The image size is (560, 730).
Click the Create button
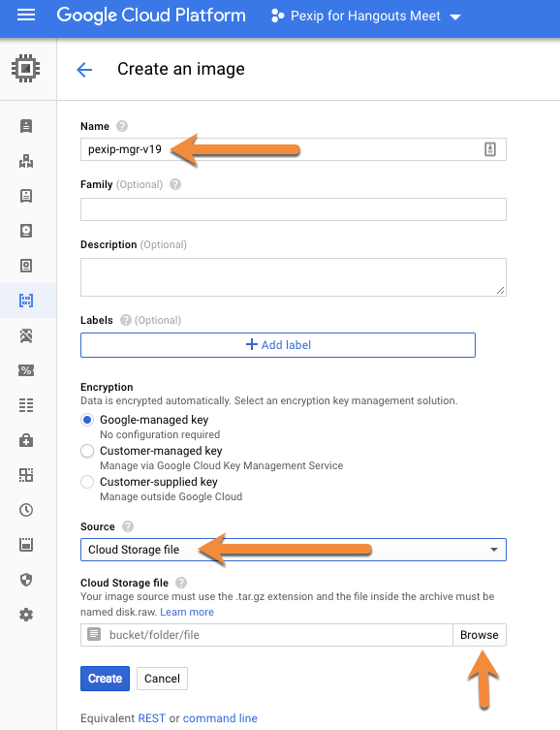105,679
